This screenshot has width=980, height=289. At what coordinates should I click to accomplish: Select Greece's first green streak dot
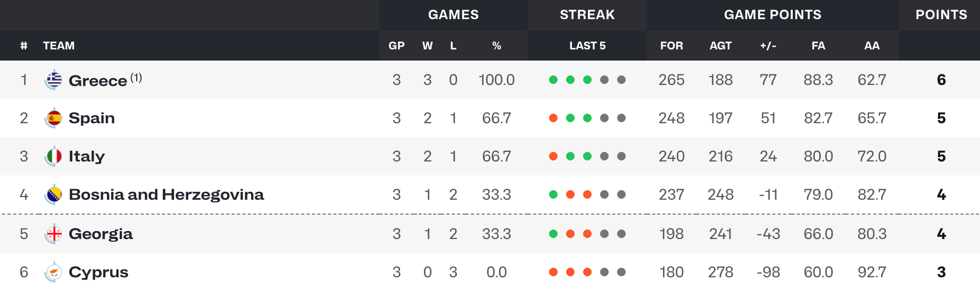pyautogui.click(x=553, y=80)
